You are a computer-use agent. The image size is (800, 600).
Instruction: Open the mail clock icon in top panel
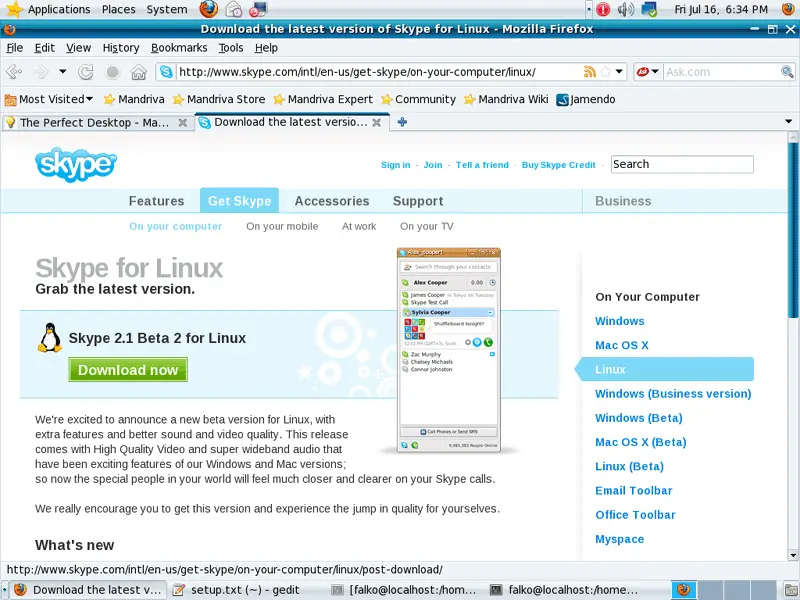click(x=234, y=9)
